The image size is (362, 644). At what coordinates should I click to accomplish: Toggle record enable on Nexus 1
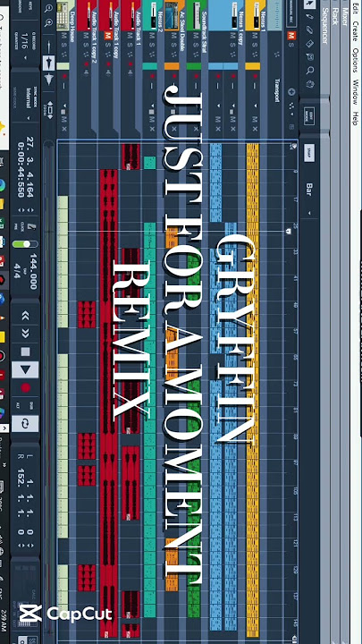[x=255, y=76]
